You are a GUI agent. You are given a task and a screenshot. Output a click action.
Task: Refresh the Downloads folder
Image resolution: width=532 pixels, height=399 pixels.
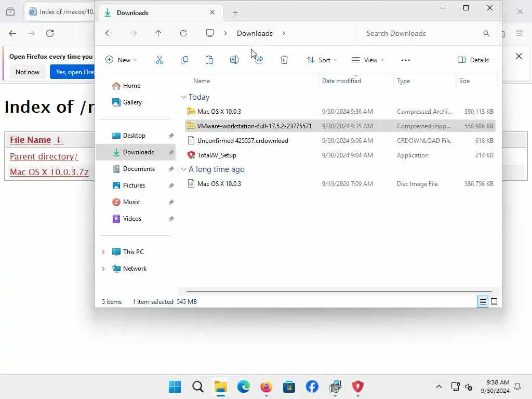(183, 33)
